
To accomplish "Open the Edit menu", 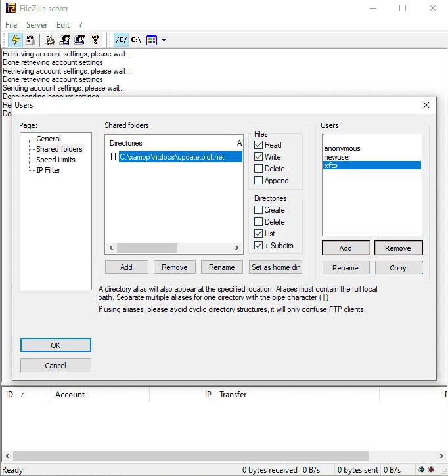I will 63,24.
